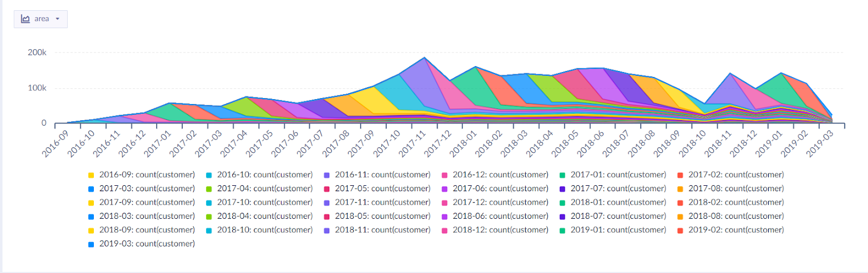Toggle the 2017-01 legend entry
The image size is (868, 273).
pos(613,175)
